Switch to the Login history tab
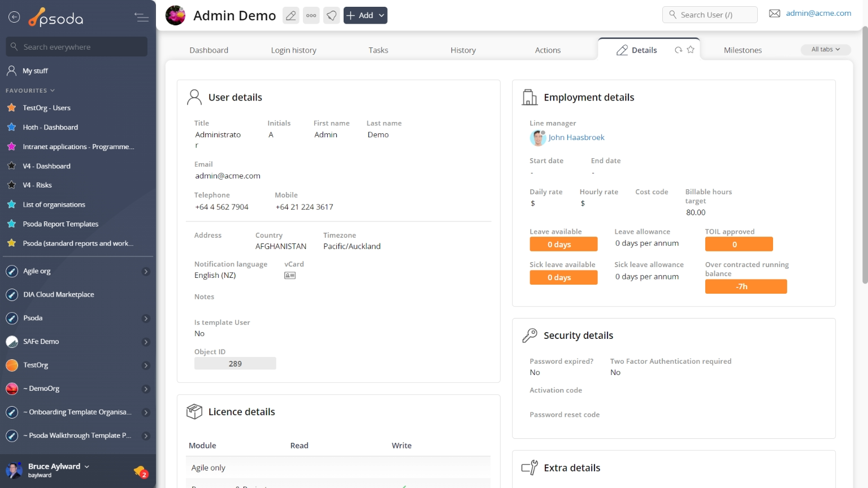The height and width of the screenshot is (488, 868). 293,50
